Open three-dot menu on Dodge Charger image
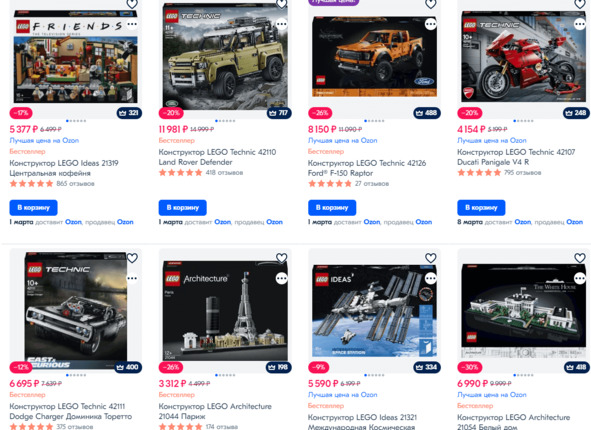The image size is (591, 430). (x=132, y=279)
